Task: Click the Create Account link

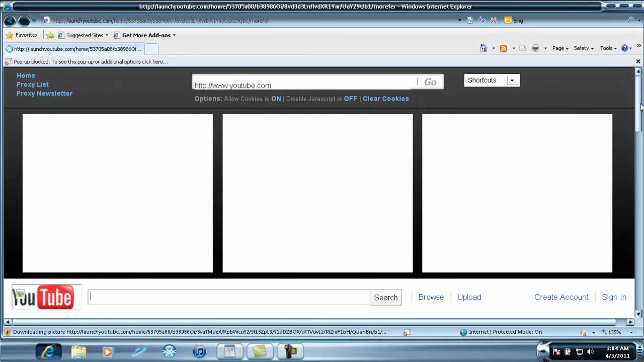Action: (x=561, y=297)
